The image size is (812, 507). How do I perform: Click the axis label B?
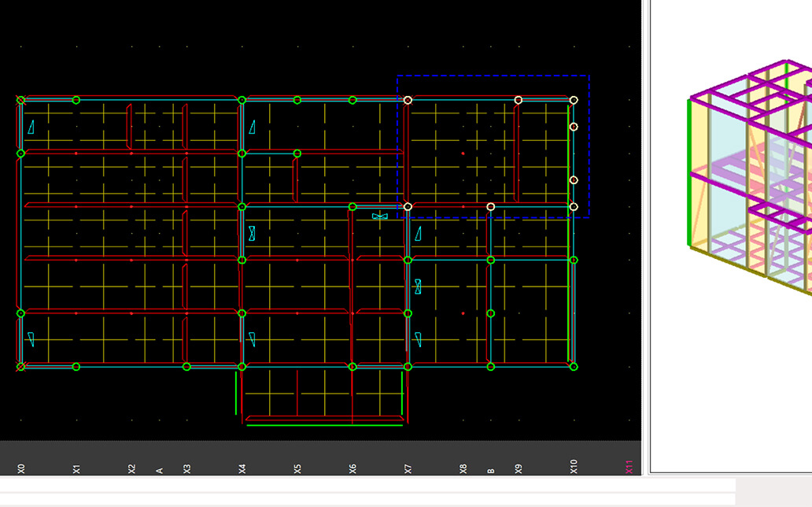click(x=491, y=471)
